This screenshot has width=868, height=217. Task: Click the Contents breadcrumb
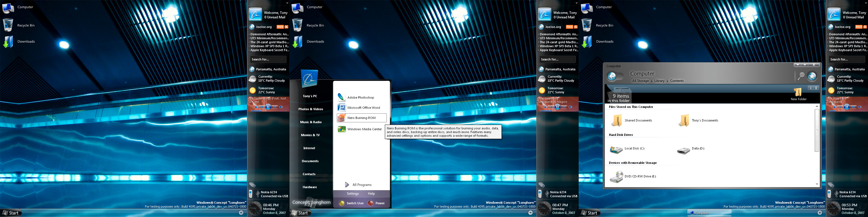677,81
